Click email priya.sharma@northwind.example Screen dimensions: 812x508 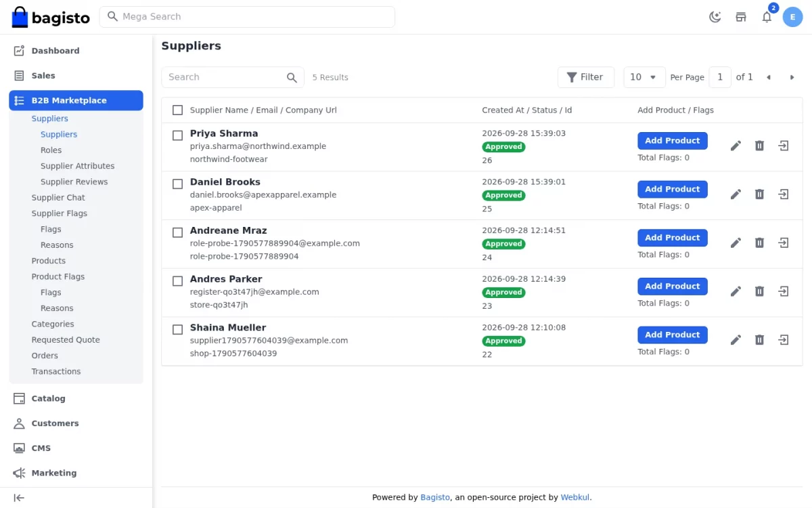258,146
